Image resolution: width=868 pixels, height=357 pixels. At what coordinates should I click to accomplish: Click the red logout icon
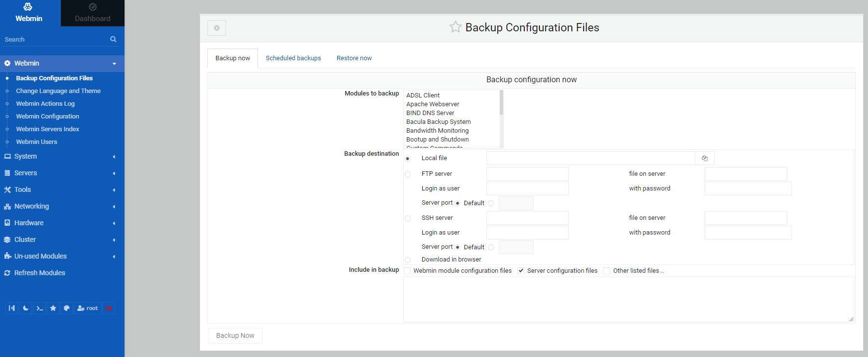[x=109, y=308]
